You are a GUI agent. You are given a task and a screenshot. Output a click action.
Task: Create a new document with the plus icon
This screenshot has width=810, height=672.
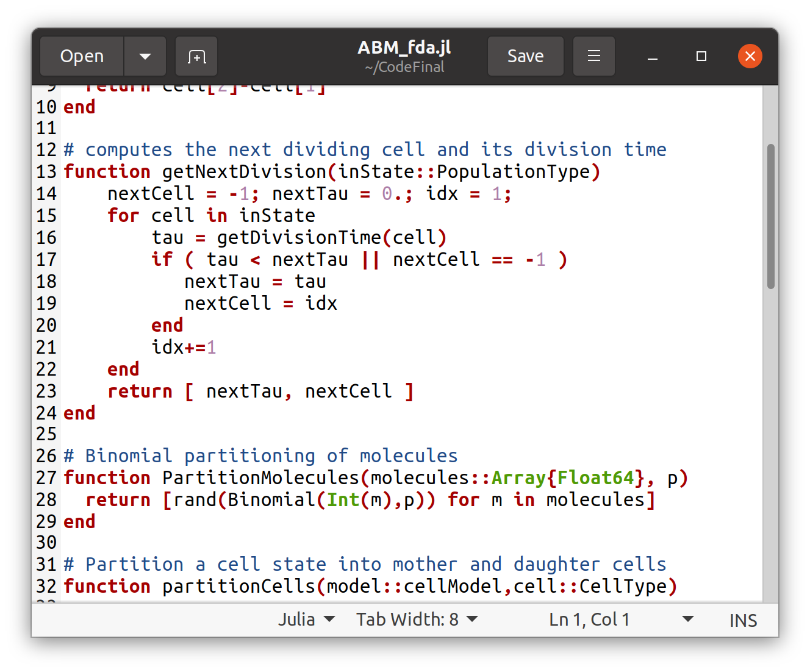click(196, 57)
